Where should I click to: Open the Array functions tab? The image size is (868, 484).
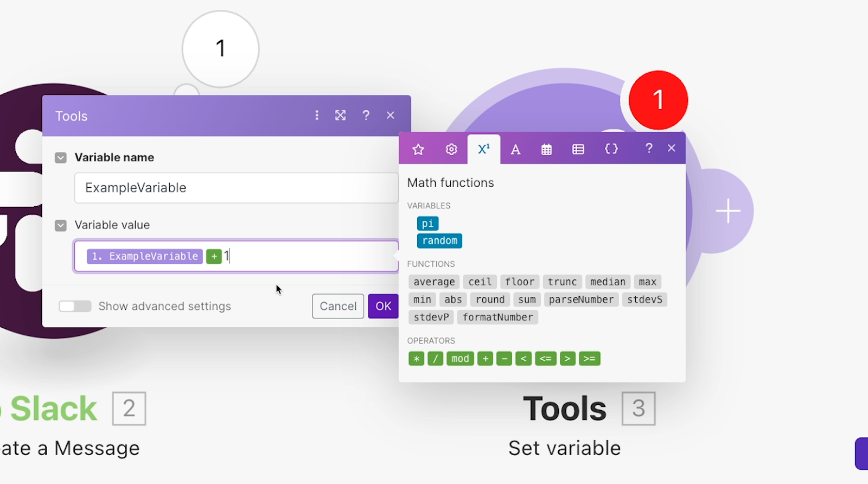(578, 149)
